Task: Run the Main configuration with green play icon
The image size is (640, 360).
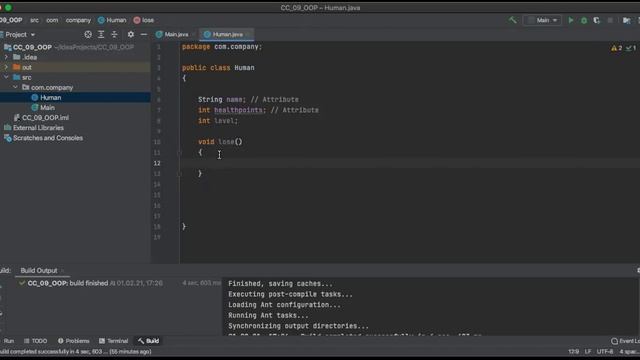Action: coord(571,20)
